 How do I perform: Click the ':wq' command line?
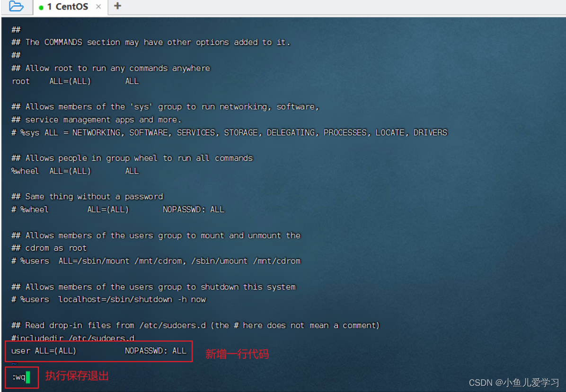(19, 377)
